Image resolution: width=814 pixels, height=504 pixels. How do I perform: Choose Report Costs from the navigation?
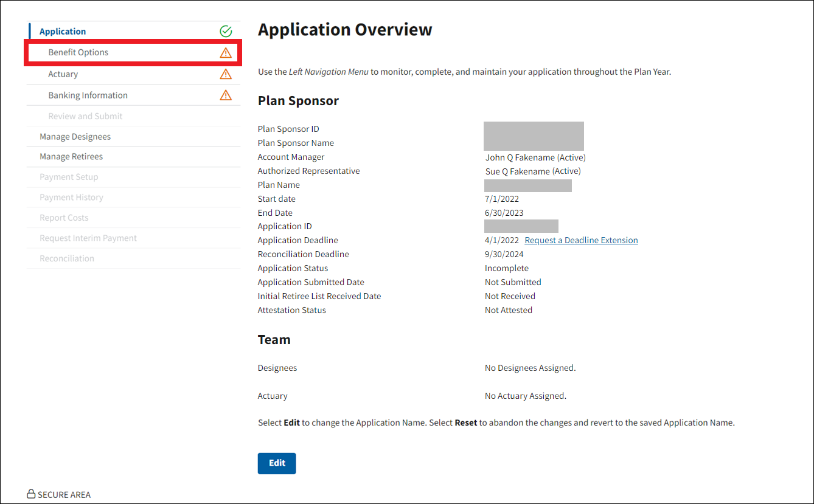coord(64,218)
